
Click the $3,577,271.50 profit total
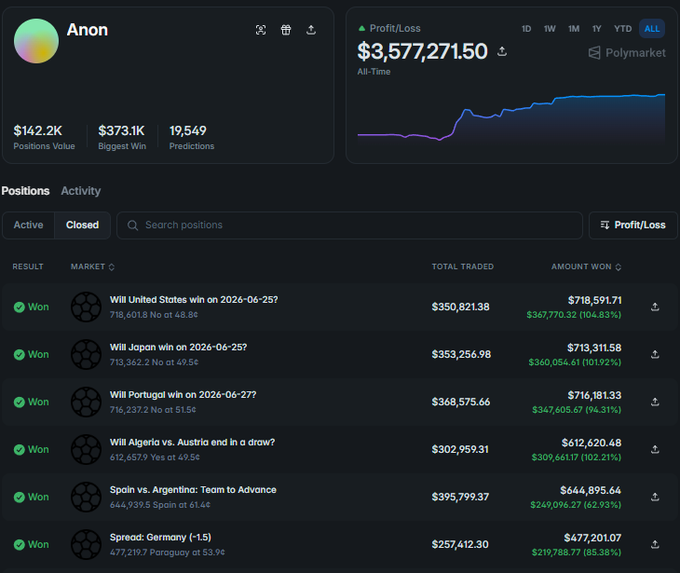[x=422, y=51]
